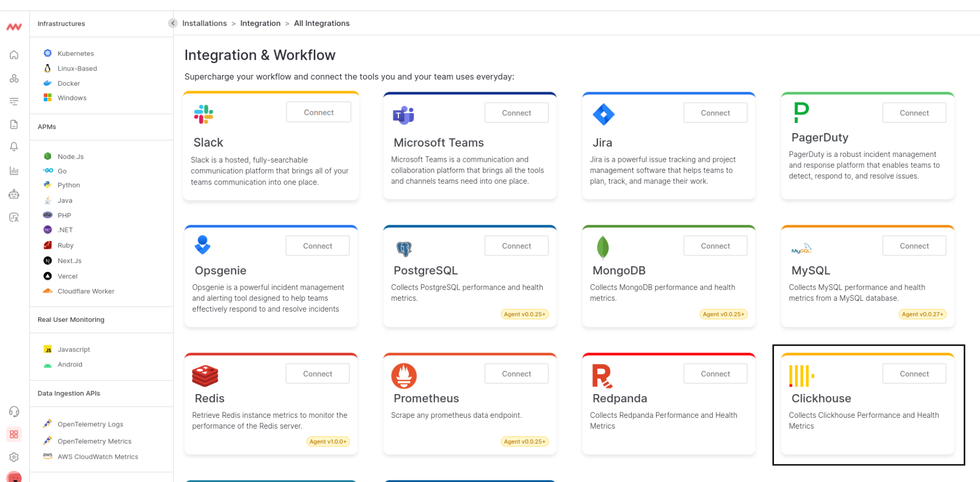
Task: Click the Redis Agent v1.0.0+ badge
Action: click(x=328, y=442)
